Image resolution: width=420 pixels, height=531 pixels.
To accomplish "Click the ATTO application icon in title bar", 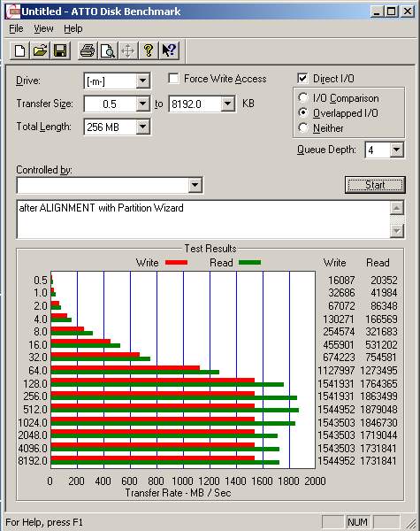I will coord(13,12).
